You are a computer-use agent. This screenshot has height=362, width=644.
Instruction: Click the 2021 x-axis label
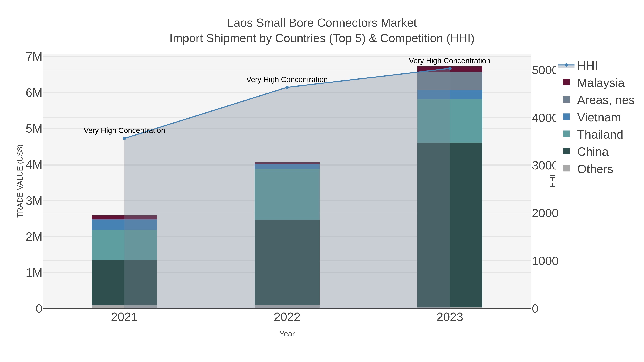(x=124, y=317)
